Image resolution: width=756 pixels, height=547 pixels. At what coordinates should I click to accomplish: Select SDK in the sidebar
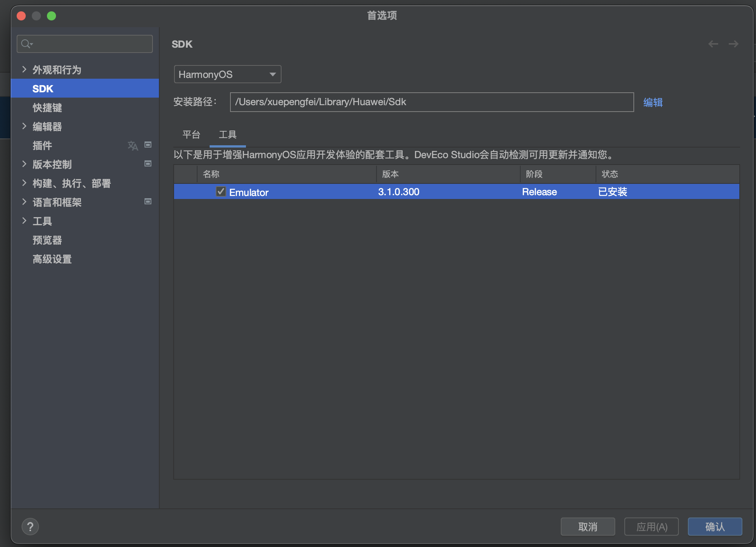[85, 89]
